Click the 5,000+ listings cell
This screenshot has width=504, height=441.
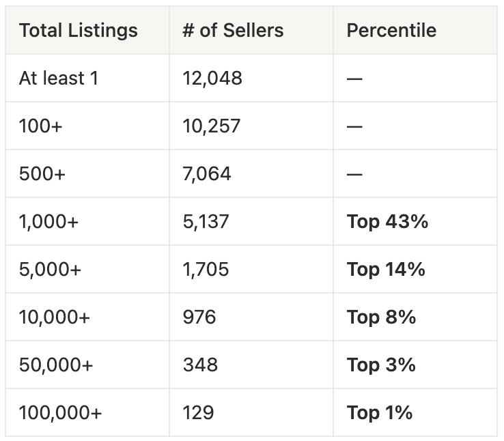coord(50,270)
